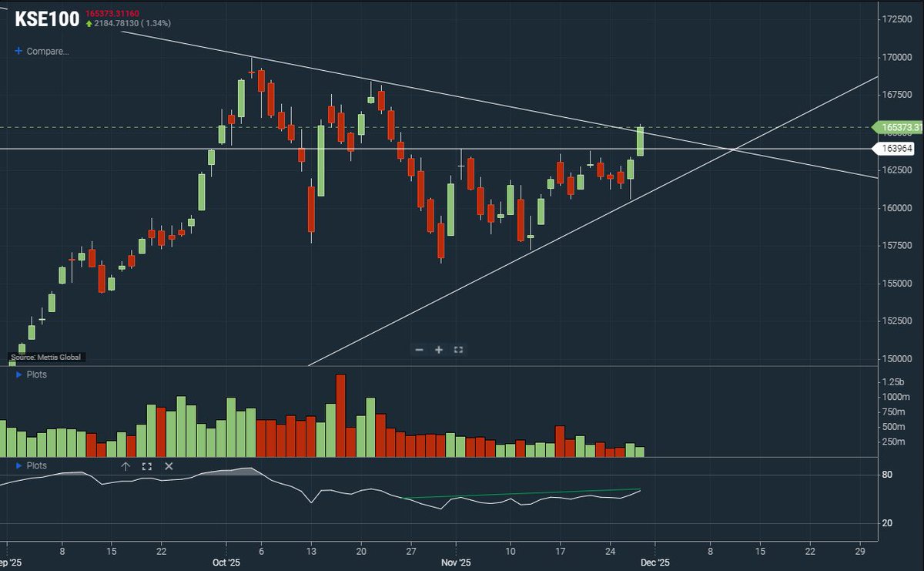The image size is (924, 571).
Task: Click the 29 date label on time axis
Action: pos(860,551)
